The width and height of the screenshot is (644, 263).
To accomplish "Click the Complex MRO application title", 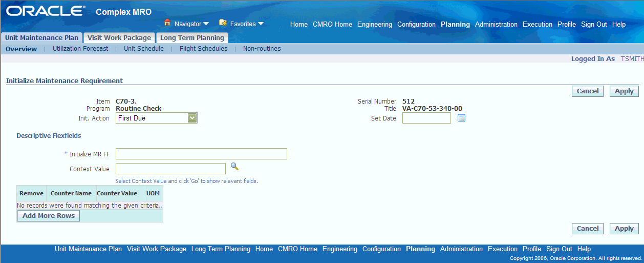I will point(124,12).
